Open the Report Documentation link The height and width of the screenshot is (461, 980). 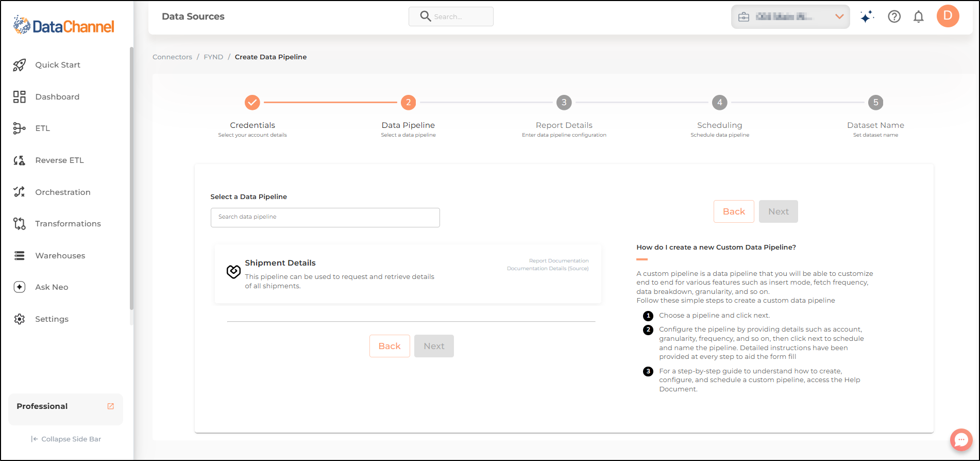point(559,261)
